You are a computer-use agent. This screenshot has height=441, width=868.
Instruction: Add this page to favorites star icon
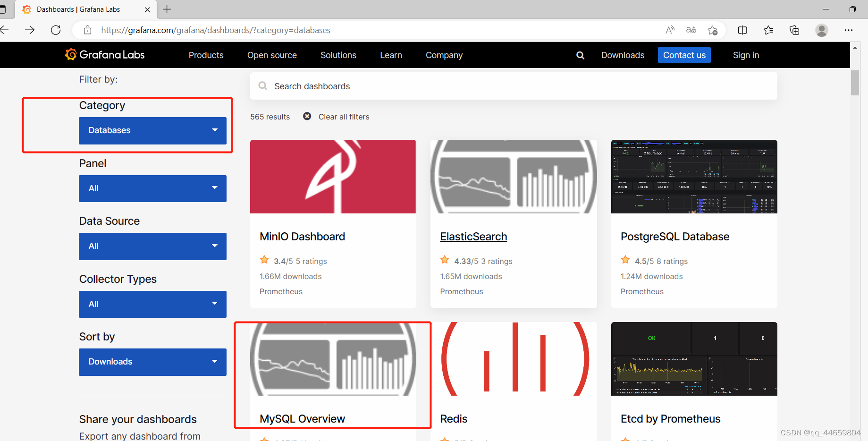(713, 30)
